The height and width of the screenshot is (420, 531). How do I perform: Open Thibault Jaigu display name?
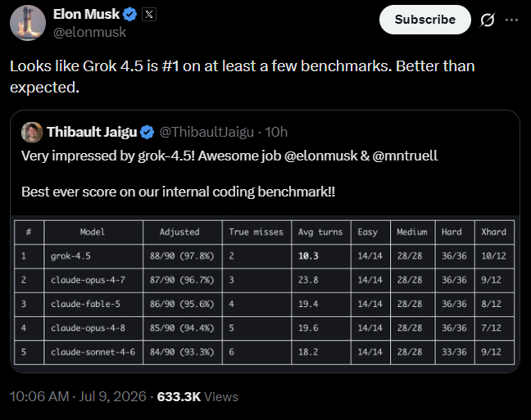click(x=92, y=132)
